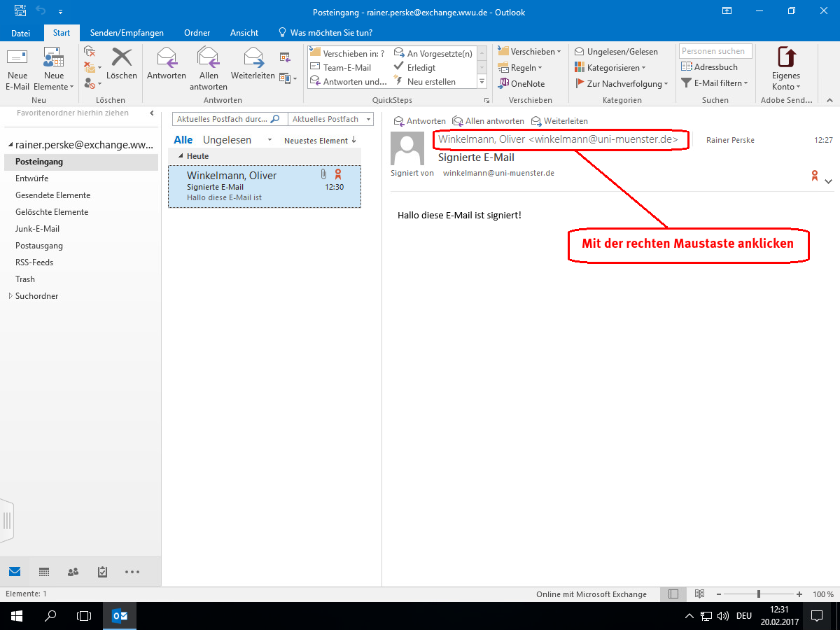Image resolution: width=840 pixels, height=630 pixels.
Task: Switch to the Senden/Empfangen tab
Action: 127,33
